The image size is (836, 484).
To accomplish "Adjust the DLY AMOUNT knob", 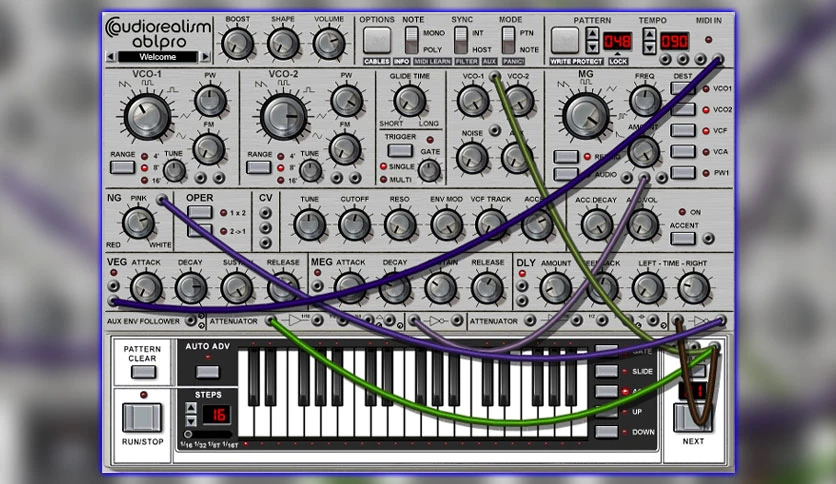I will pyautogui.click(x=555, y=288).
